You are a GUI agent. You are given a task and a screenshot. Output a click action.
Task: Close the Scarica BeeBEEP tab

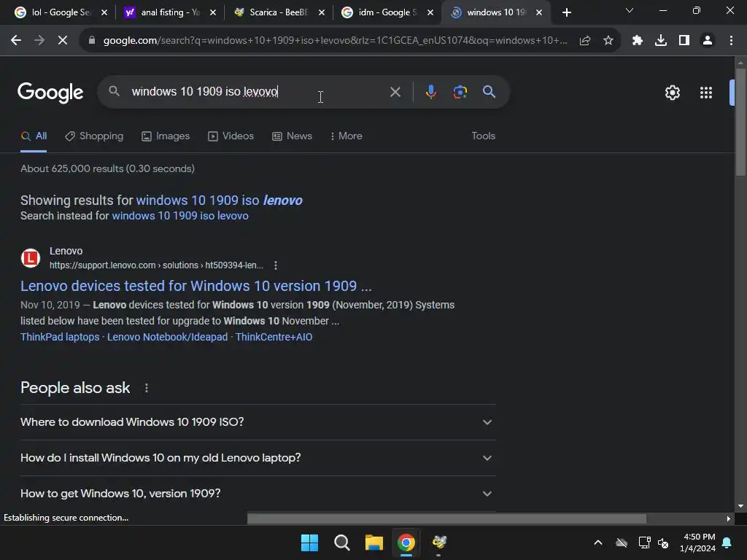tap(322, 13)
